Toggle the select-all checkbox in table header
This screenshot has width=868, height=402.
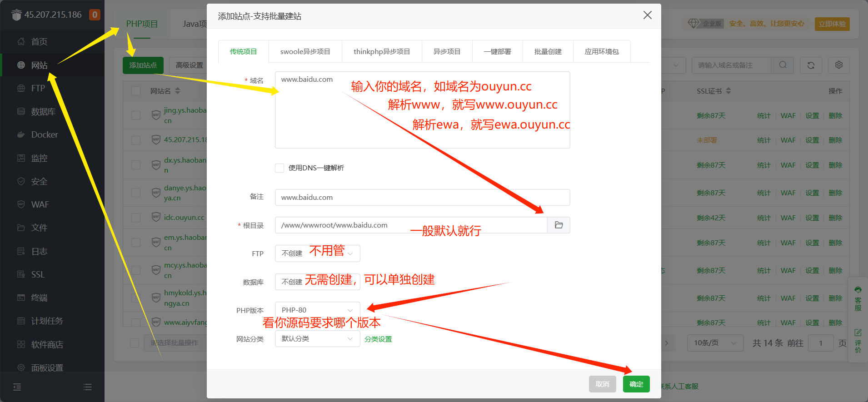tap(136, 91)
